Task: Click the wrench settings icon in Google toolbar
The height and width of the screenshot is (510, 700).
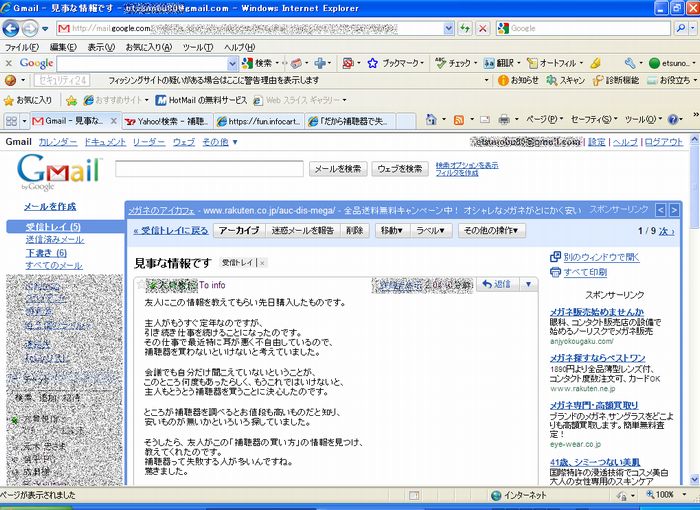Action: 629,63
